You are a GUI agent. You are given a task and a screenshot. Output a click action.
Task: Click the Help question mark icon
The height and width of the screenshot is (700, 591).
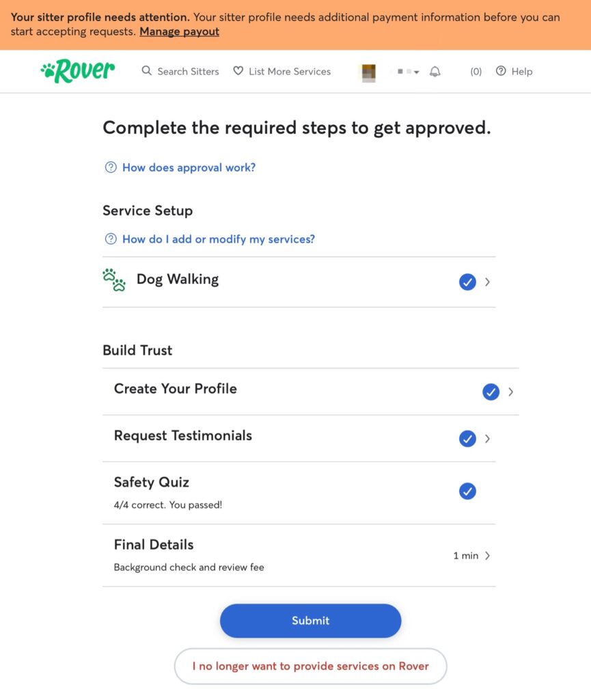[501, 71]
